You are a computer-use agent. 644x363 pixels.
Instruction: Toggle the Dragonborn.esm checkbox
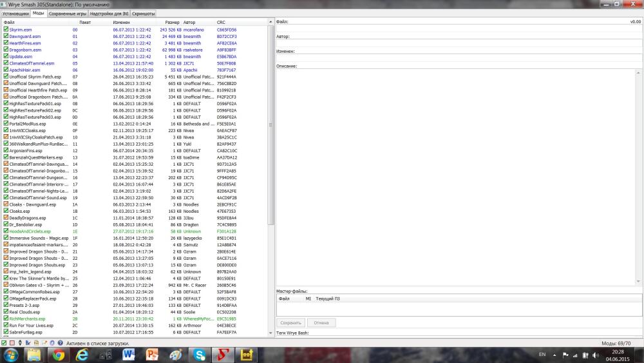click(x=6, y=50)
